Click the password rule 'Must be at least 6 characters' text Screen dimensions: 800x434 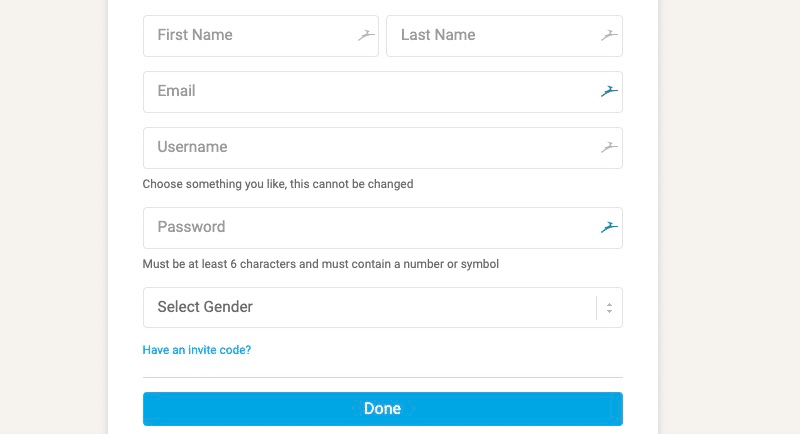pyautogui.click(x=320, y=264)
